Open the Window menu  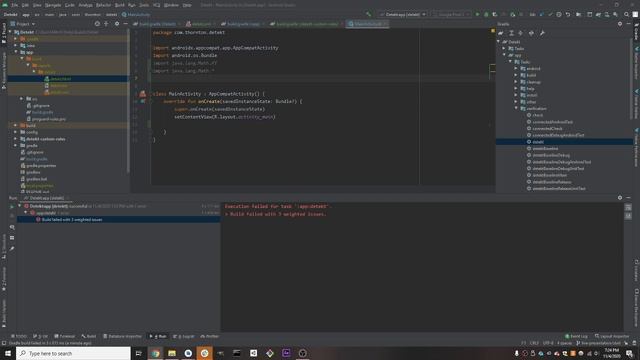pyautogui.click(x=171, y=5)
